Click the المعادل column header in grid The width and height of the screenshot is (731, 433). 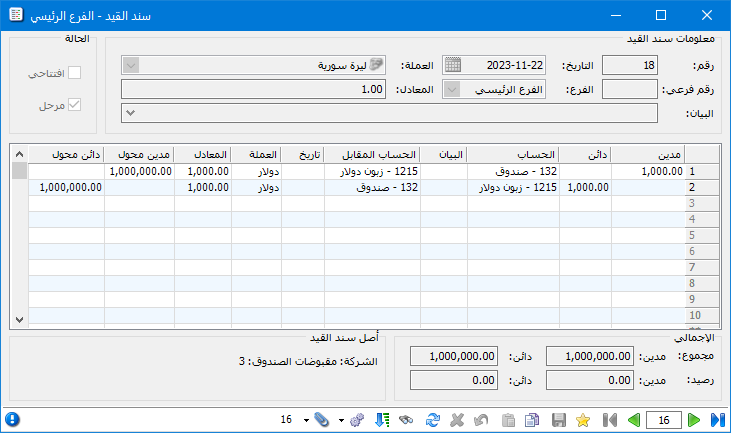pos(203,155)
